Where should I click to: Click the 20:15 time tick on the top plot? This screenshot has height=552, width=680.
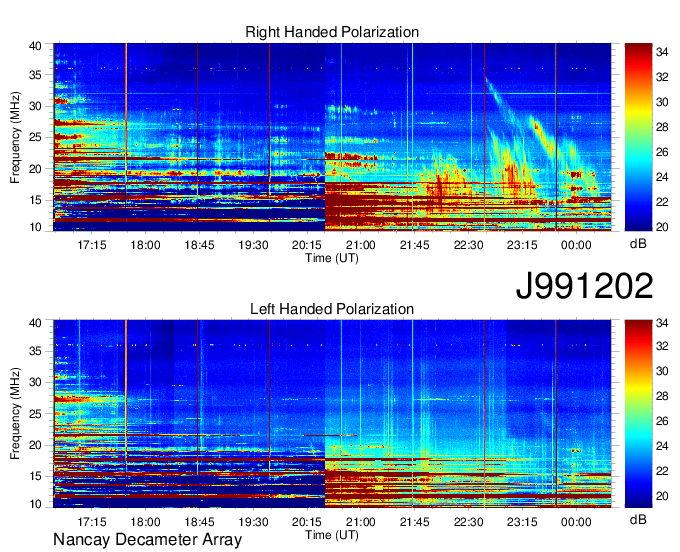pyautogui.click(x=307, y=245)
